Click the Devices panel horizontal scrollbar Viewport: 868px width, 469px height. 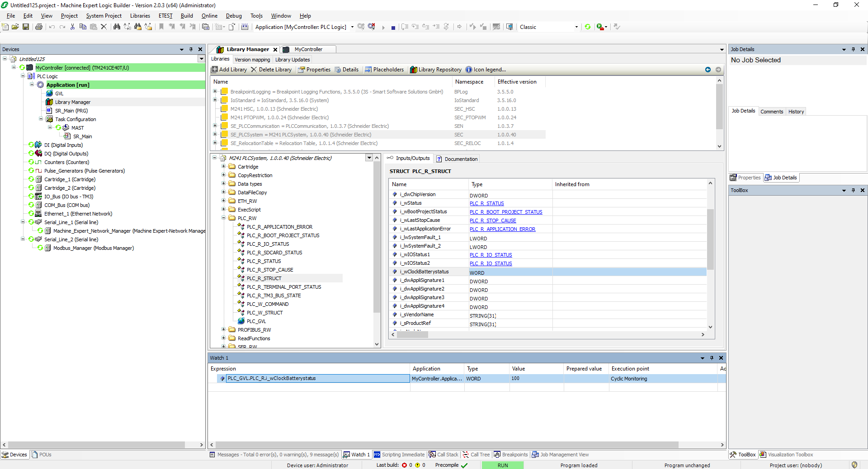coord(96,445)
